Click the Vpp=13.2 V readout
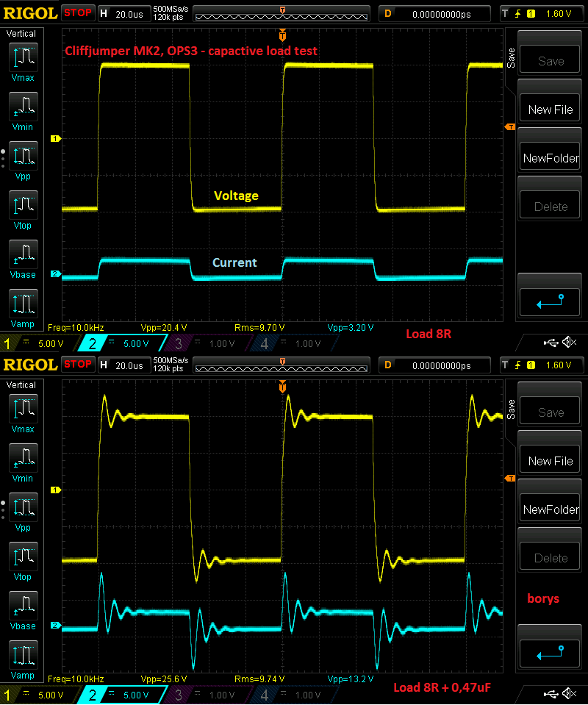The width and height of the screenshot is (588, 705). pos(350,679)
